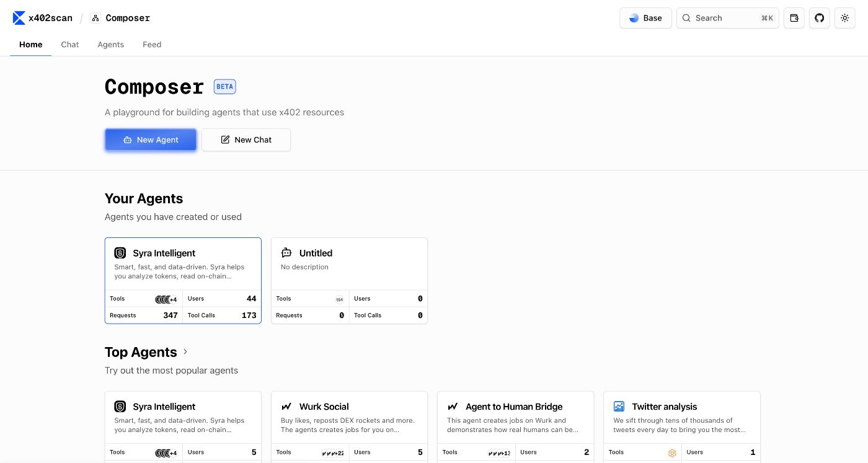868x463 pixels.
Task: Open the Base network selector
Action: click(x=645, y=18)
